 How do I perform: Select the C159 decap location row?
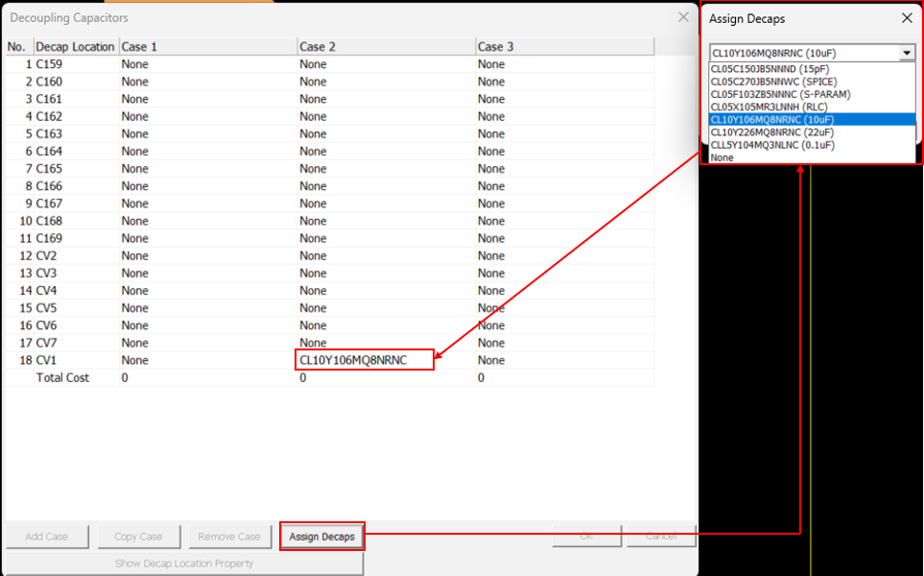(x=49, y=64)
